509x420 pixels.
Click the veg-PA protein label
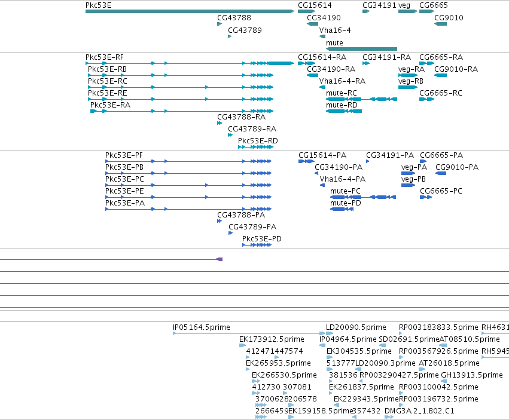pos(414,167)
